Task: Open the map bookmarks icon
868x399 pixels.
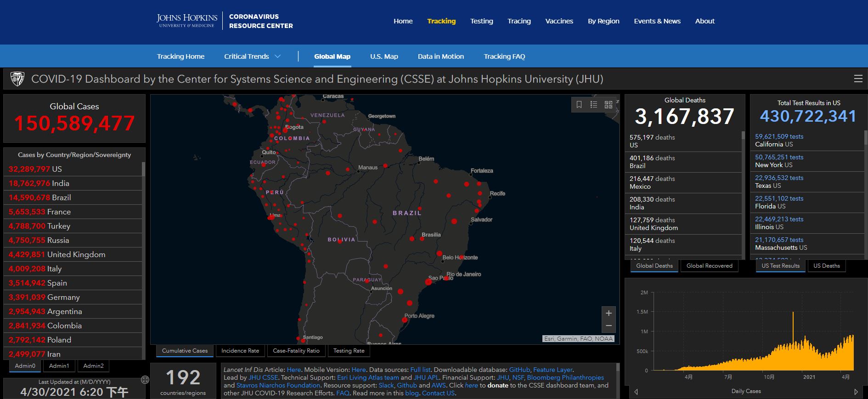Action: (x=579, y=105)
